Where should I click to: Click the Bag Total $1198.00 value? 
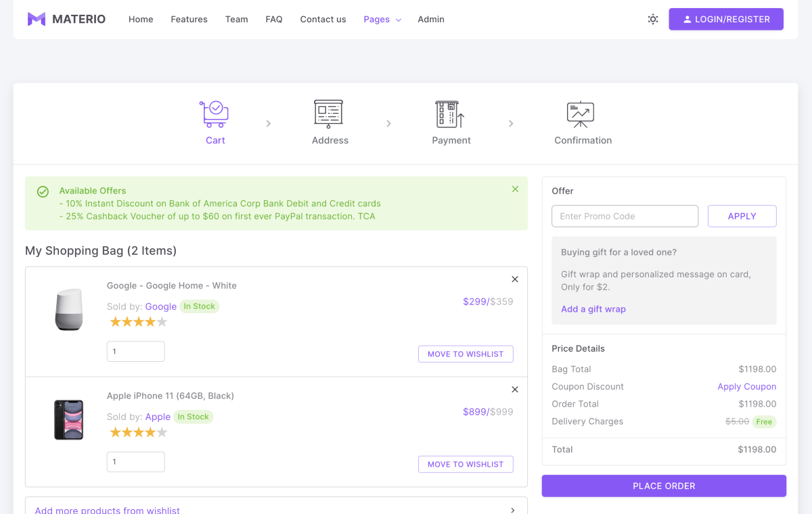[757, 369]
